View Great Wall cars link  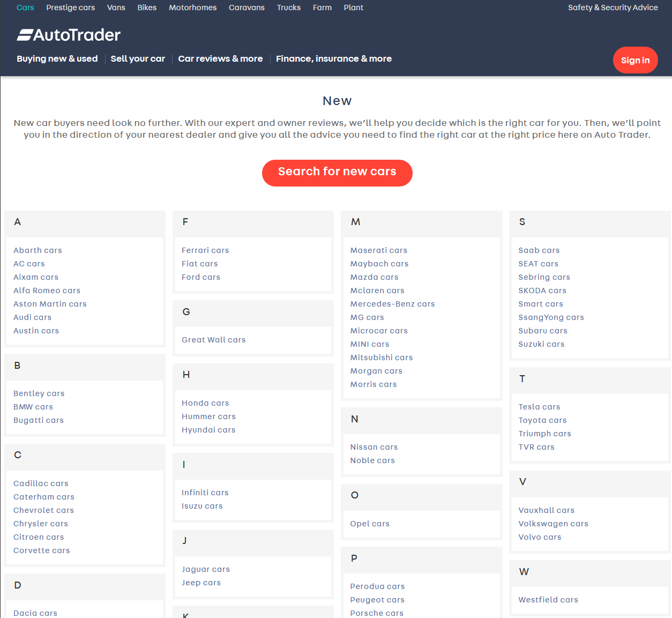coord(213,340)
